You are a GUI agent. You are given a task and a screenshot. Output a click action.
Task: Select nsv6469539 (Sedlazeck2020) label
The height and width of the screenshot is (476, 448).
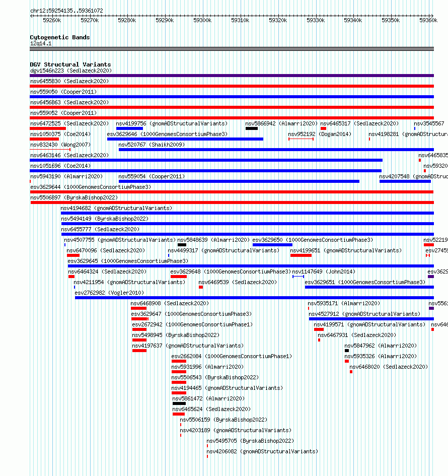238,282
